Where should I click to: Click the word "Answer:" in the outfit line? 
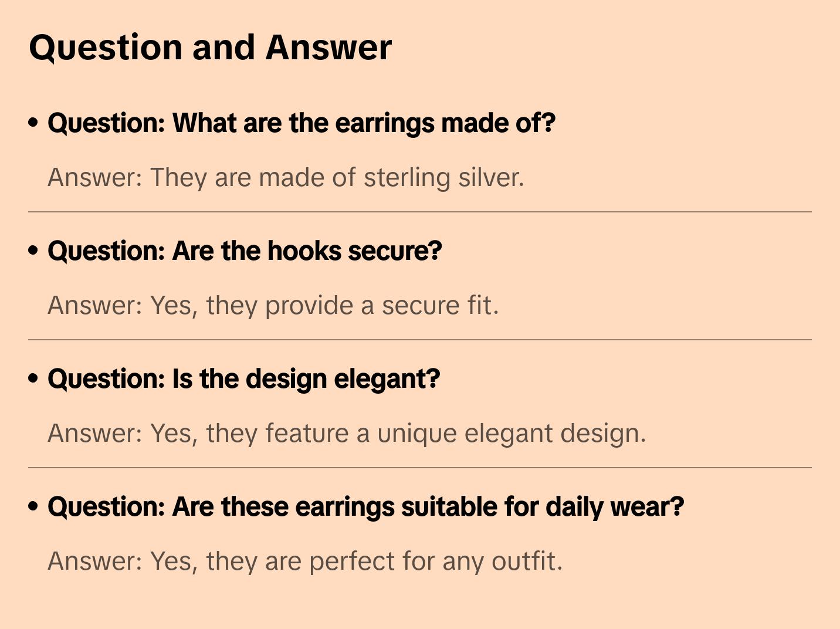[95, 561]
